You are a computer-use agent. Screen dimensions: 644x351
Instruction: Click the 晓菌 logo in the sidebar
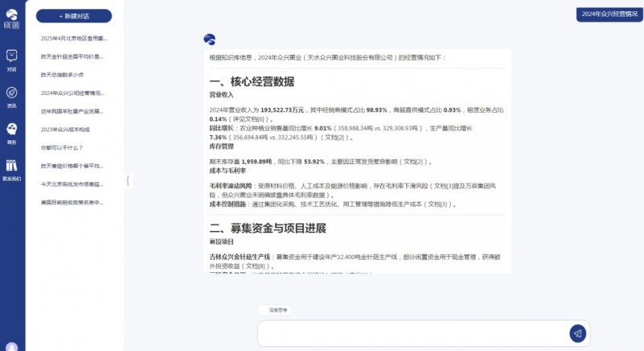pyautogui.click(x=11, y=19)
